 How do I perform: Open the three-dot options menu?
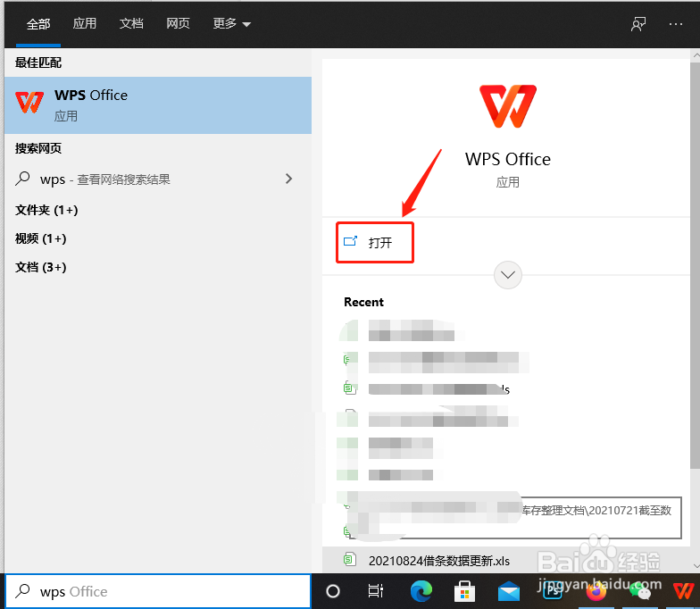point(676,24)
